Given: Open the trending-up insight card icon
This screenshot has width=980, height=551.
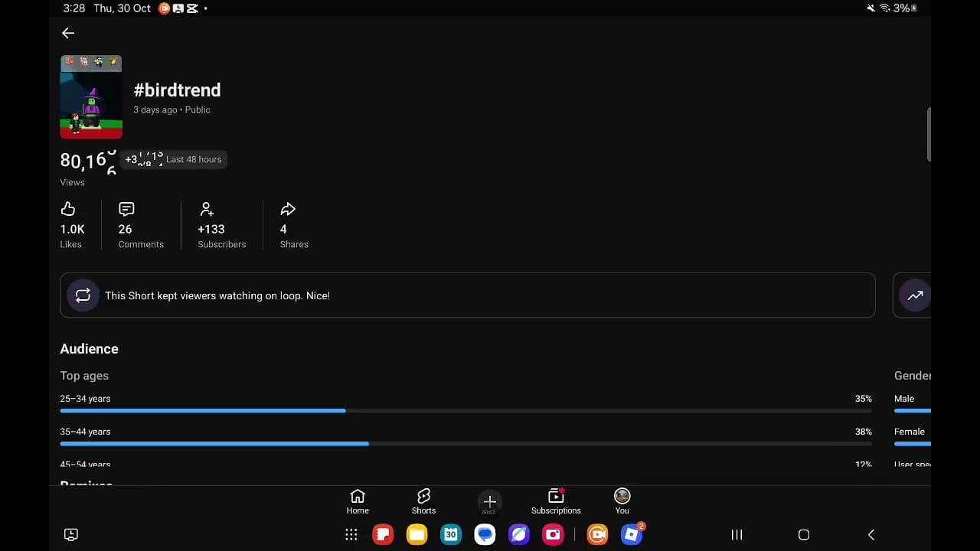Looking at the screenshot, I should click(915, 295).
